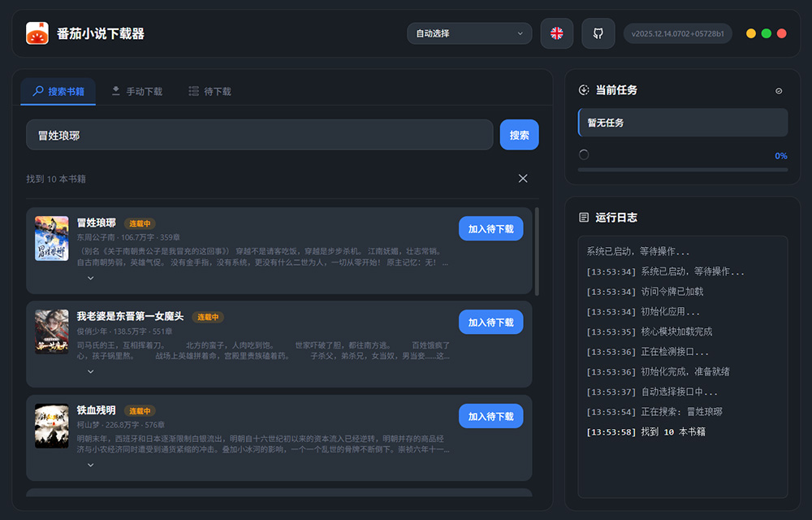Click the 连载中 badge beside 铁血残明

coord(140,410)
